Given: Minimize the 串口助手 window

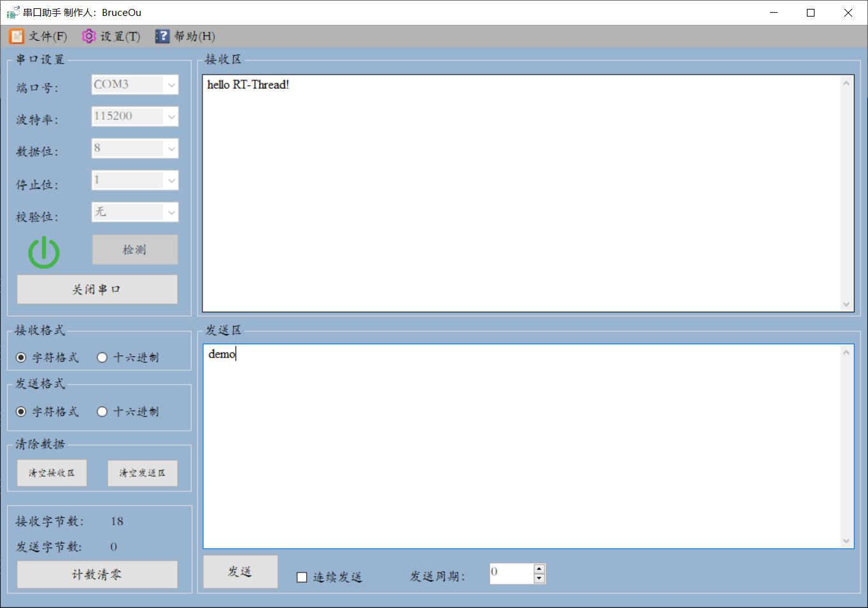Looking at the screenshot, I should [x=774, y=13].
